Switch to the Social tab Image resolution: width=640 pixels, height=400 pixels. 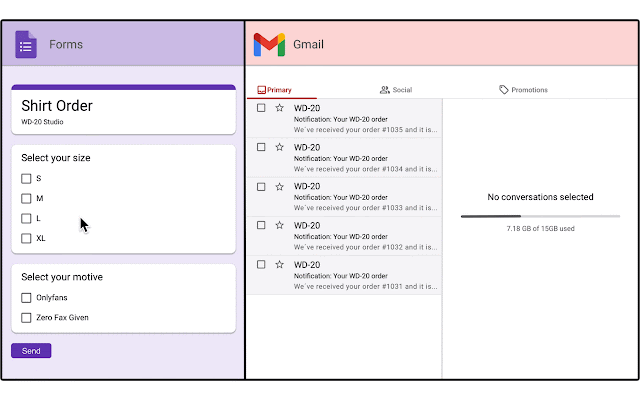[396, 90]
